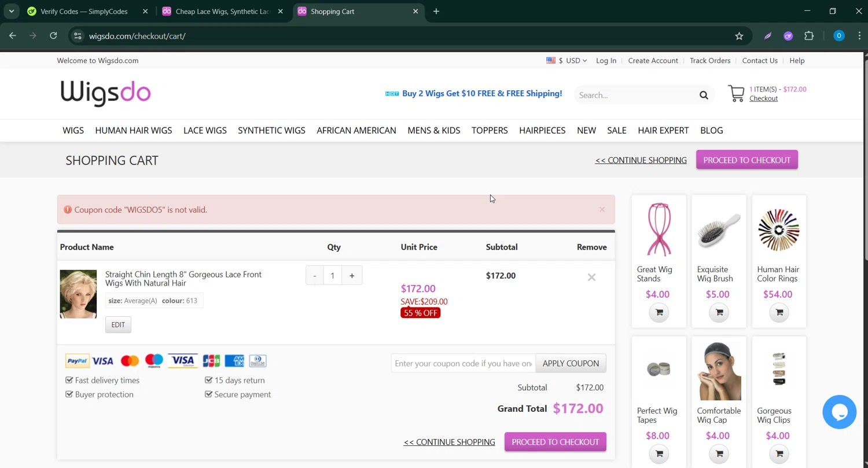Click the Wigsdo logo

[106, 93]
